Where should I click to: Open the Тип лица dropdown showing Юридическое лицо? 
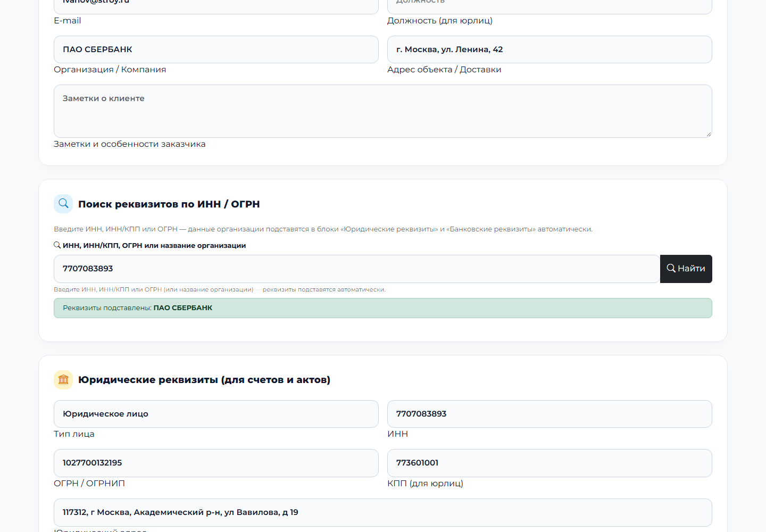point(216,414)
